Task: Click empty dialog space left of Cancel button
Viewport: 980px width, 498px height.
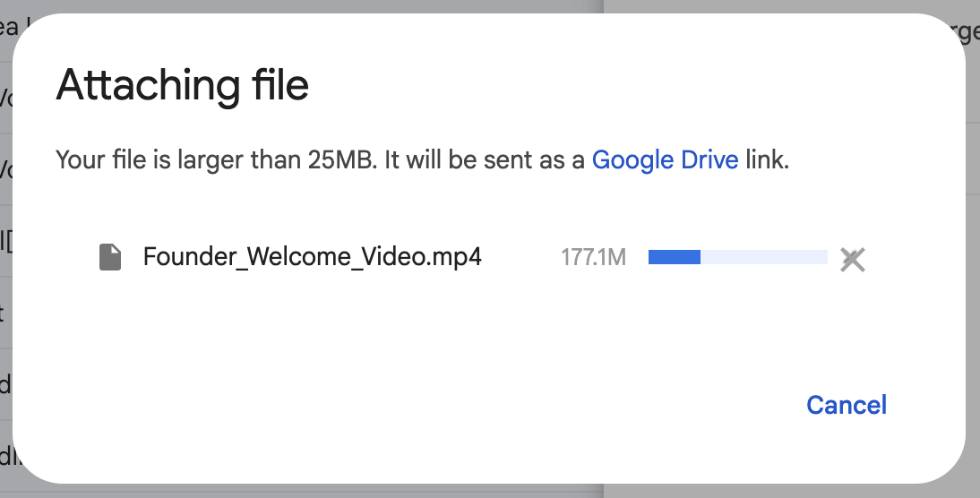Action: [537, 405]
